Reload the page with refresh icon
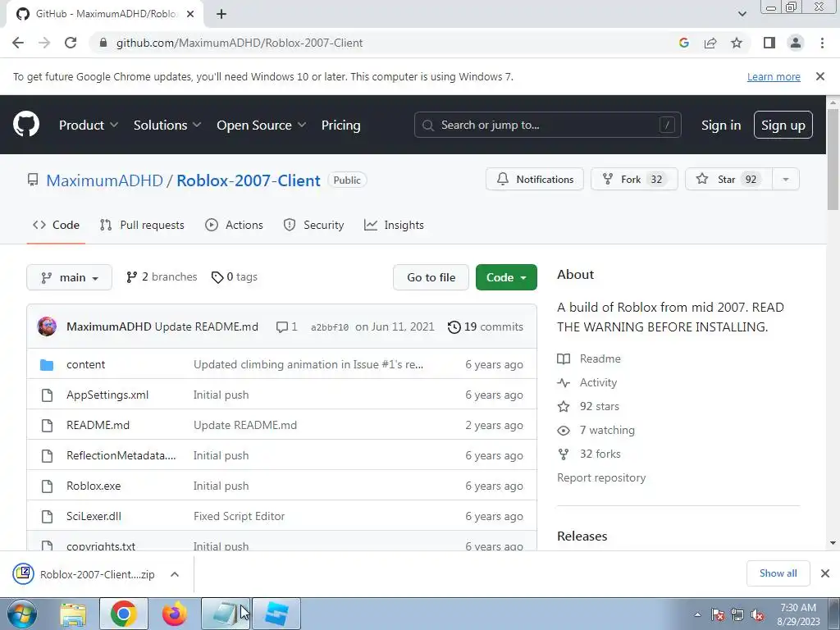Viewport: 840px width, 630px height. pyautogui.click(x=71, y=43)
